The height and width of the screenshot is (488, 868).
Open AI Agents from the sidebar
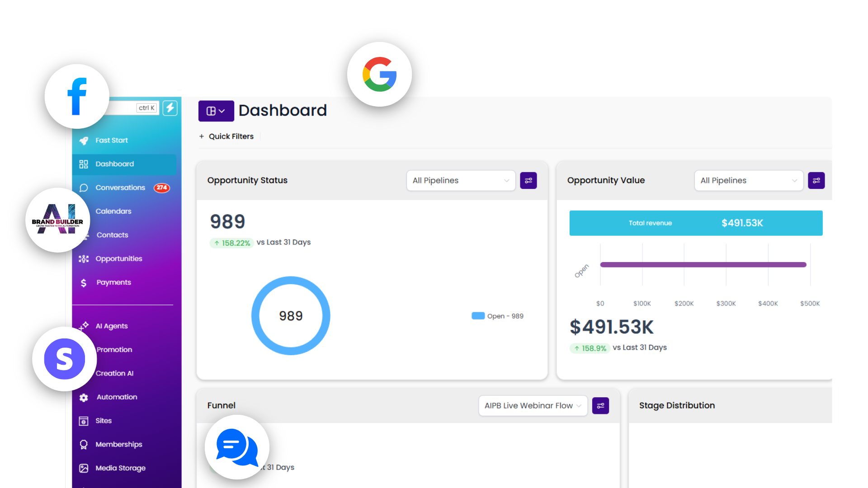click(111, 326)
